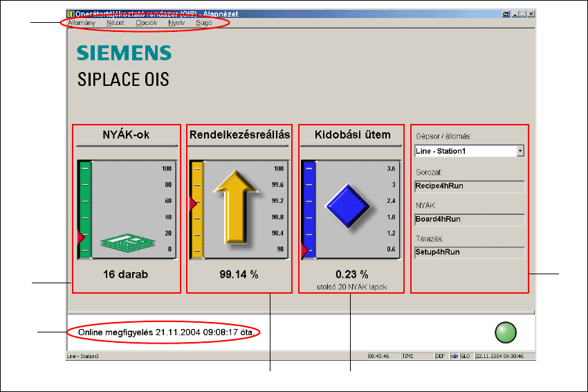The width and height of the screenshot is (588, 392).
Task: Open the Állomány menu
Action: click(x=82, y=23)
